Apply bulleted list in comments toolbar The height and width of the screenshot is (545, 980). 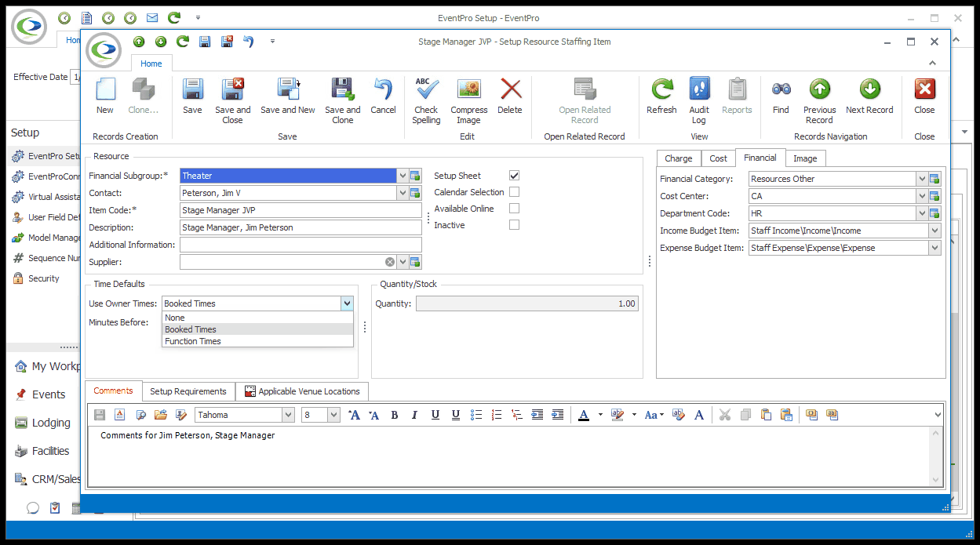pos(476,415)
